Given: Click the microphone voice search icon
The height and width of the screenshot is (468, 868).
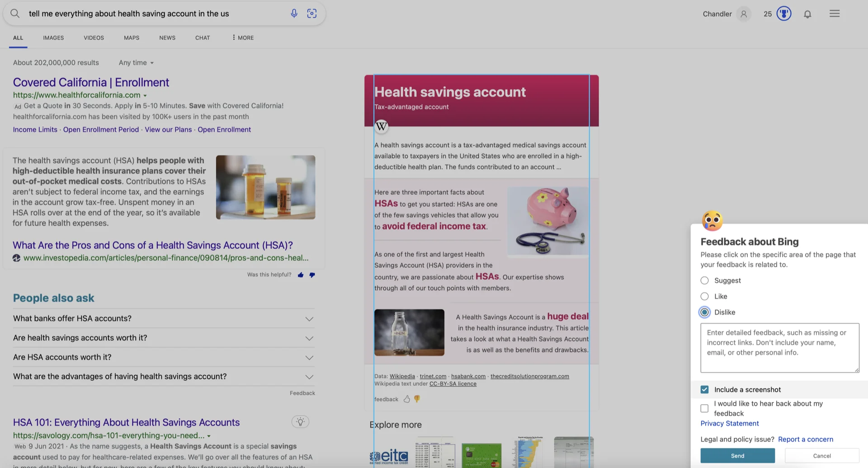Looking at the screenshot, I should [294, 14].
